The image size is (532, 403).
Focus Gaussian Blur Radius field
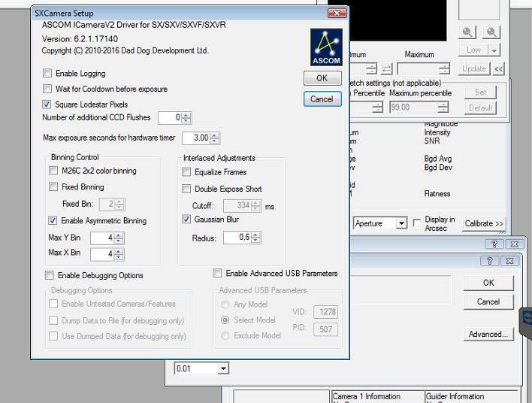pyautogui.click(x=237, y=238)
